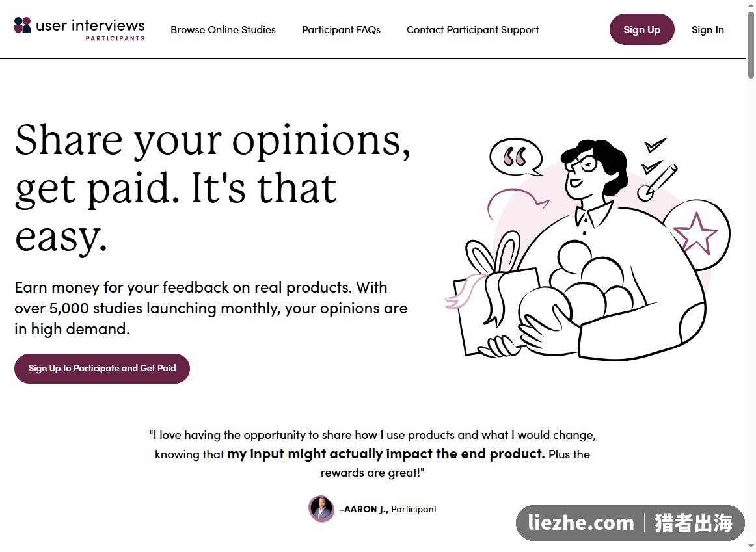
Task: Click the pencil graphic in illustration
Action: coord(657,183)
